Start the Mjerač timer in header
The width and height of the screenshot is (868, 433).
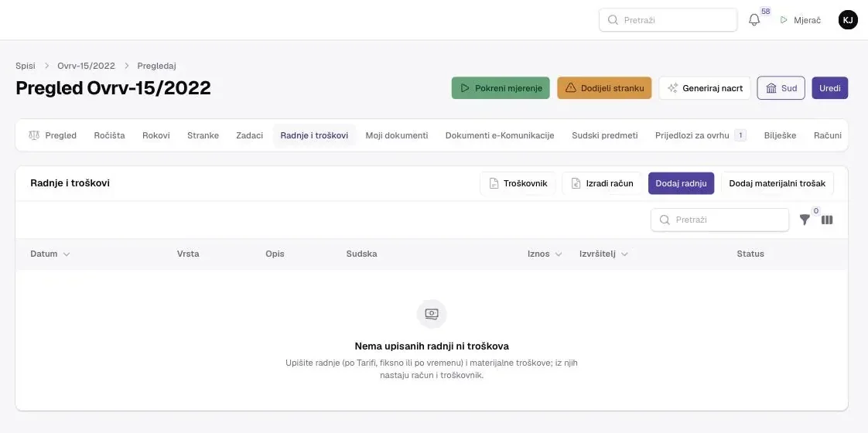[x=801, y=20]
